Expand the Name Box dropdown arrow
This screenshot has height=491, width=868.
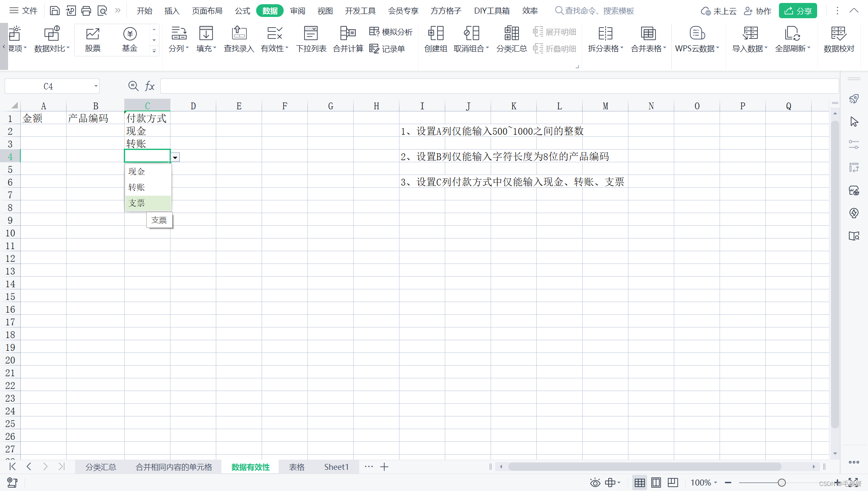(96, 86)
